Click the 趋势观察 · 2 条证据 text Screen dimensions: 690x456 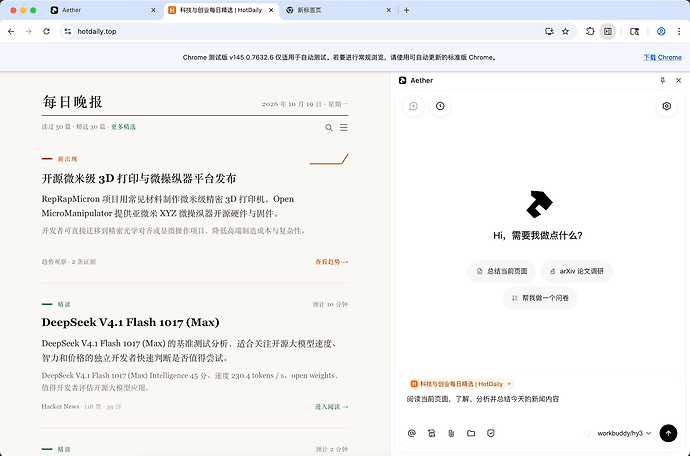(69, 262)
